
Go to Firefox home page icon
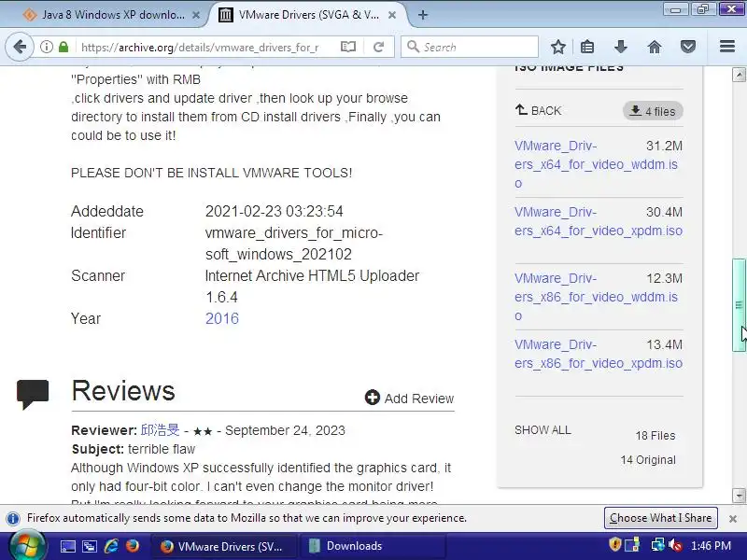pyautogui.click(x=655, y=47)
